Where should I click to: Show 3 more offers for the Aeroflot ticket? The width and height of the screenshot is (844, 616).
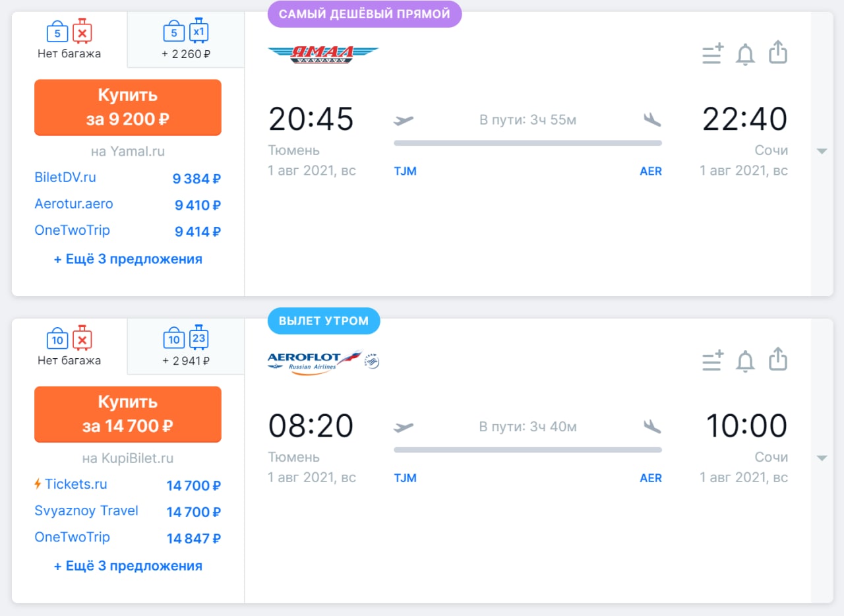pos(128,566)
